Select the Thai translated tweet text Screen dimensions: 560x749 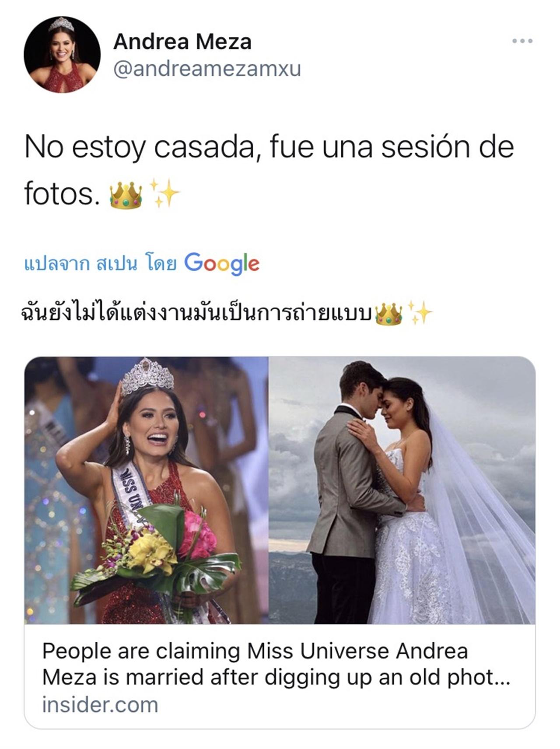[x=227, y=312]
